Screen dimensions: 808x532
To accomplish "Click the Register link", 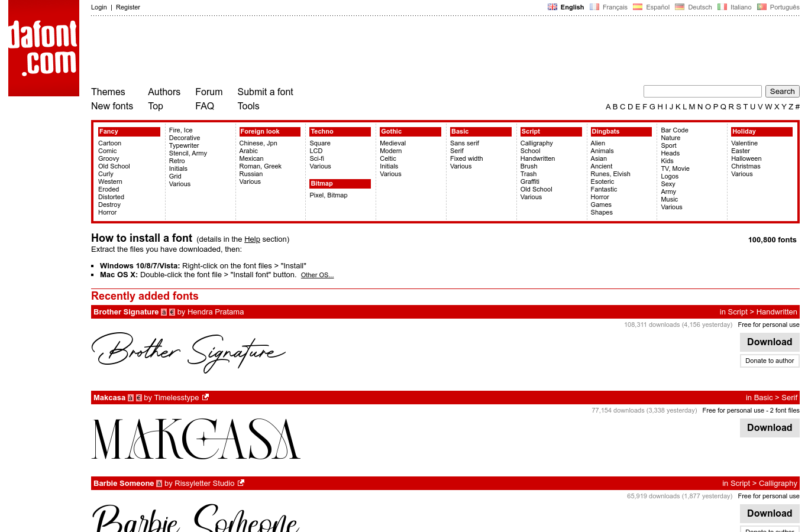I will click(128, 7).
